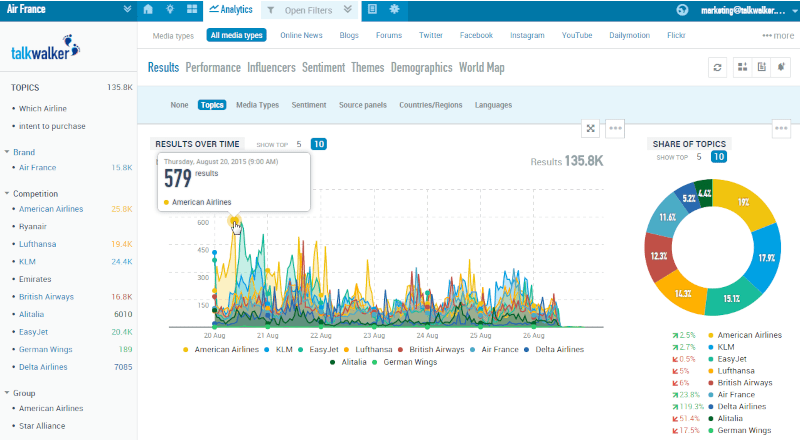Open the World Map tab
Image resolution: width=803 pixels, height=441 pixels.
482,68
